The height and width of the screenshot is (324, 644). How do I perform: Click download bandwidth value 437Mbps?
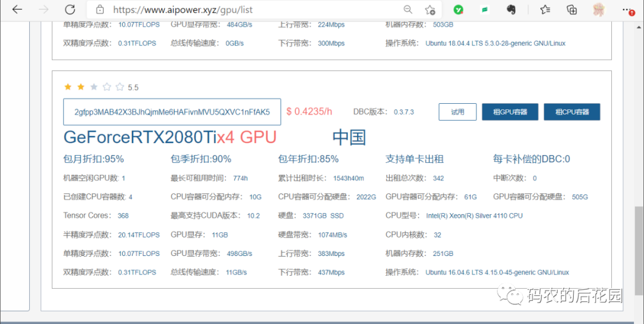[332, 272]
